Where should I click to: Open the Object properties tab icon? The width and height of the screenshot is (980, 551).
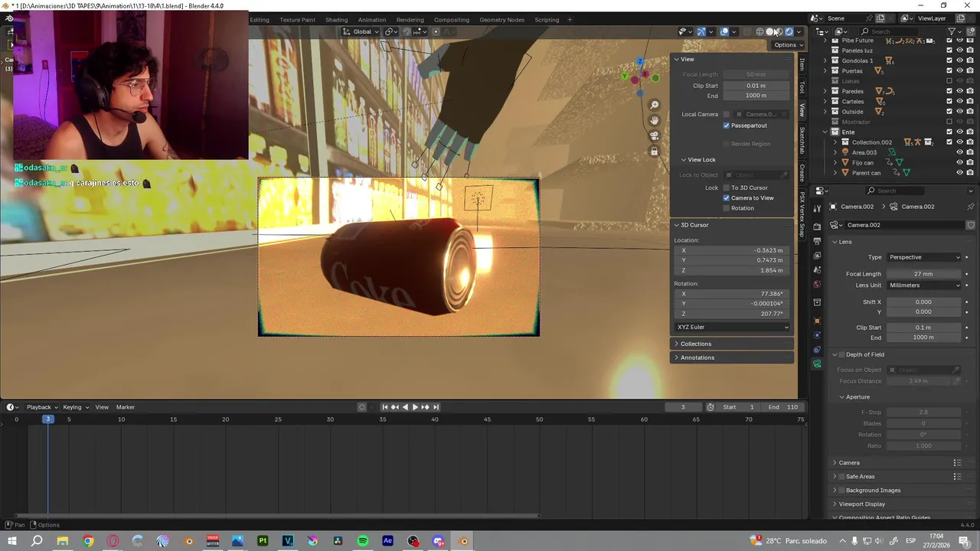817,321
